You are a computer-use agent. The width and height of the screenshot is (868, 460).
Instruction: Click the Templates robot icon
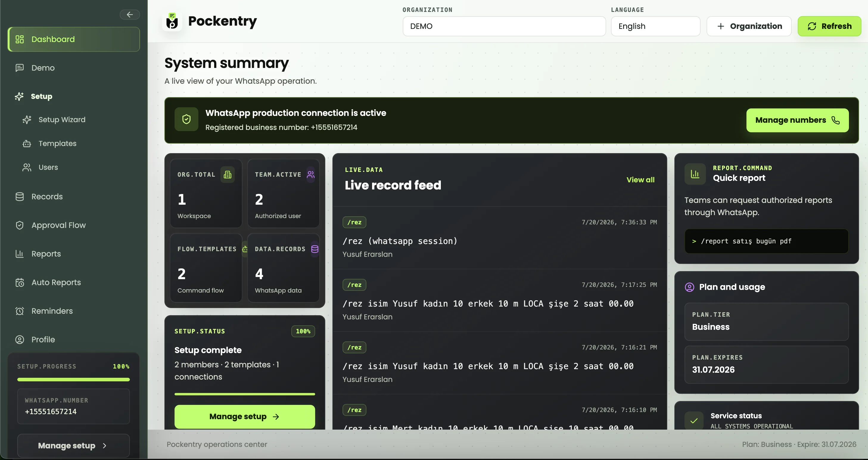coord(27,144)
